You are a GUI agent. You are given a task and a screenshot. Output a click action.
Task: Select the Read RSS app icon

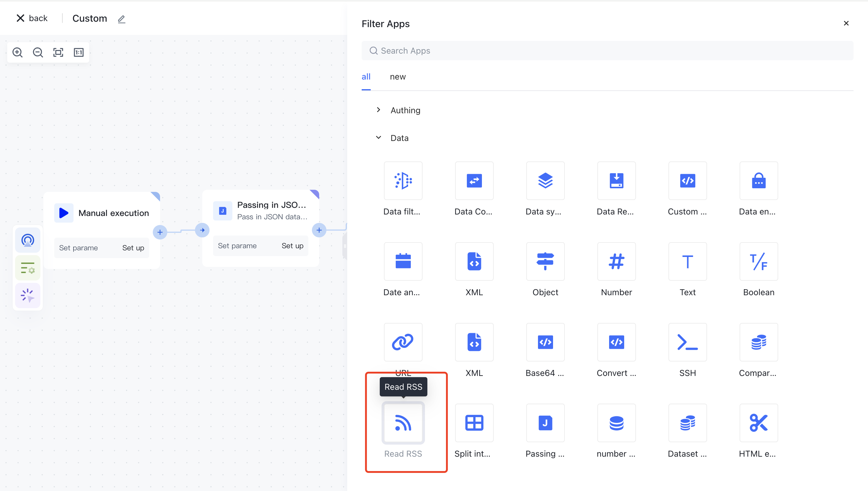(x=403, y=423)
